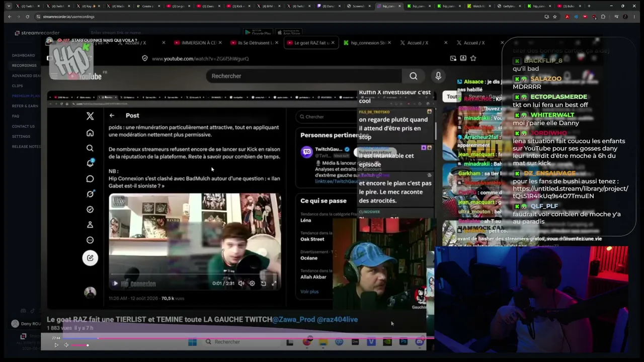
Task: Open the verified checkmark icon in X sidebar
Action: [x=90, y=209]
